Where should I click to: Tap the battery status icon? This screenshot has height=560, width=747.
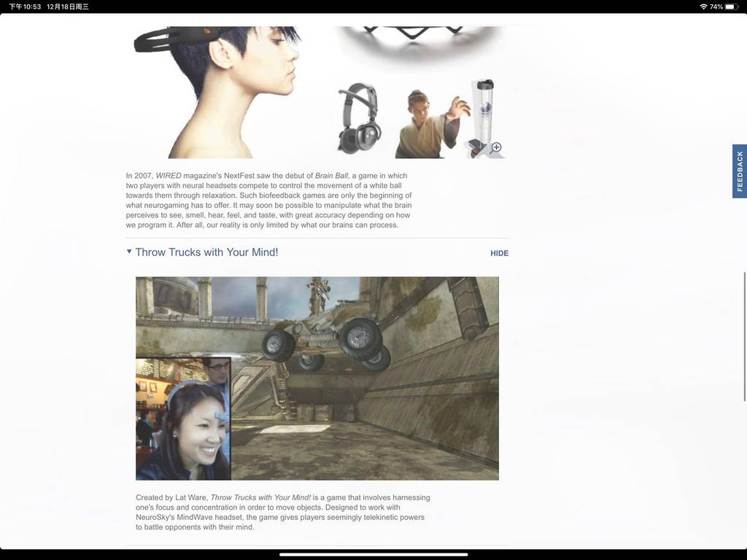coord(732,7)
